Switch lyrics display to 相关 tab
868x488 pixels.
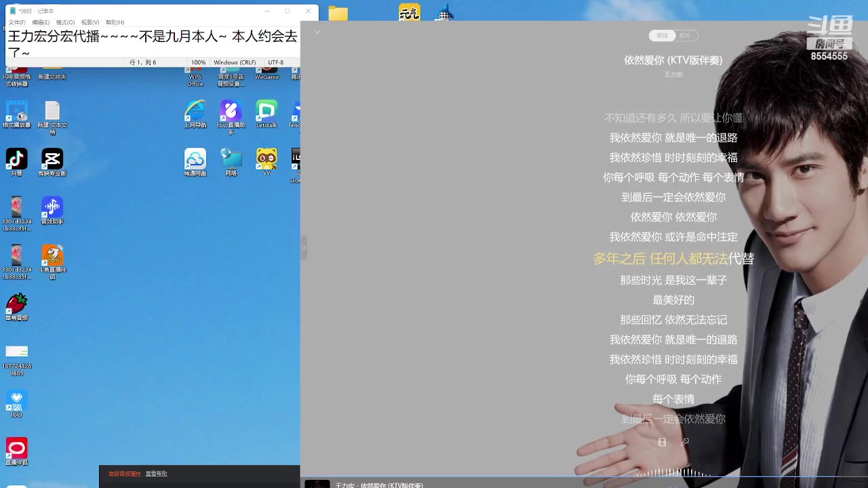[685, 35]
